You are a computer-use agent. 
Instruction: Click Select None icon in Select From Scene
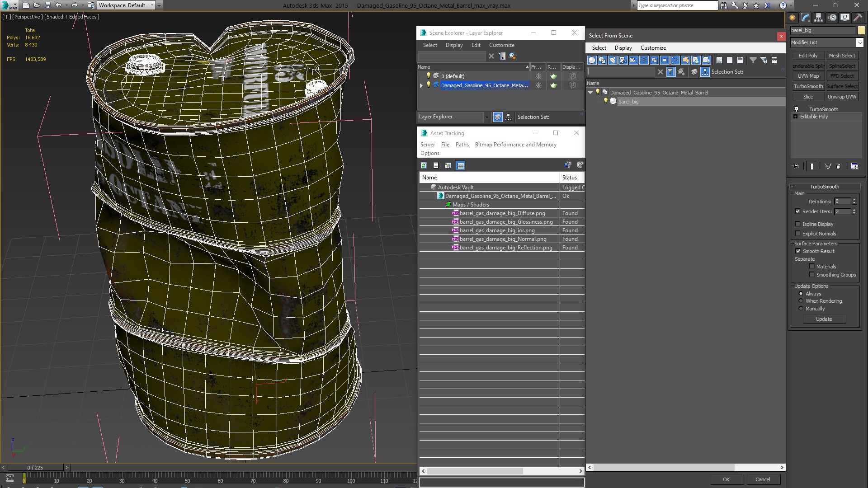pyautogui.click(x=730, y=60)
